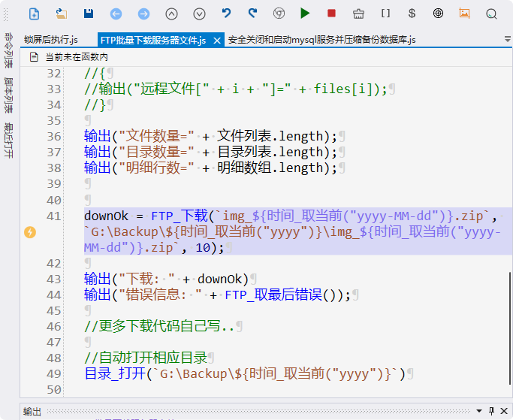Save the script with floppy disk icon
Viewport: 513px width, 420px height.
(x=89, y=14)
